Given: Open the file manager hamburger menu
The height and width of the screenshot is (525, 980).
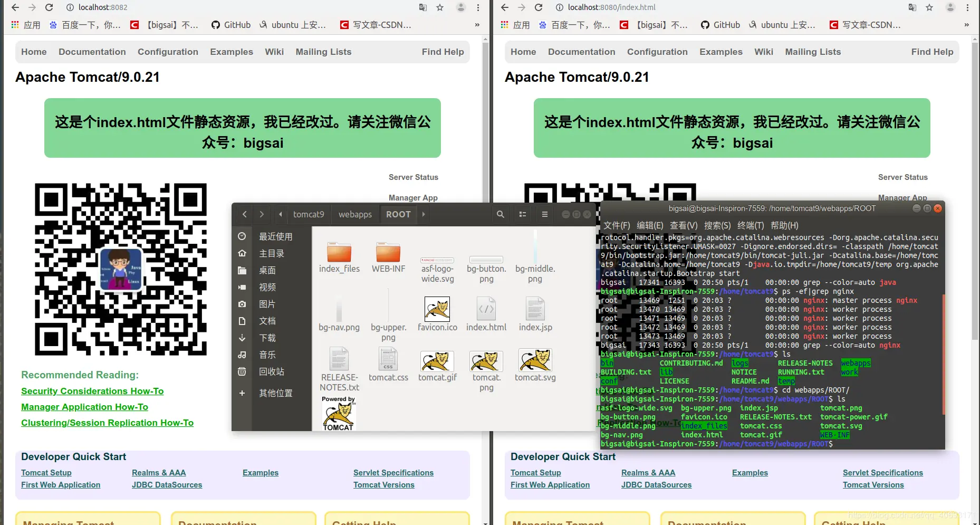Looking at the screenshot, I should tap(544, 214).
